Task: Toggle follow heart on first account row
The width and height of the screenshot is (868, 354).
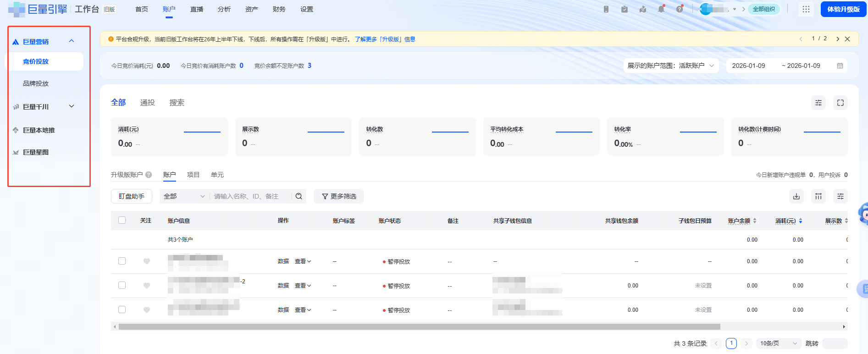Action: pyautogui.click(x=147, y=261)
